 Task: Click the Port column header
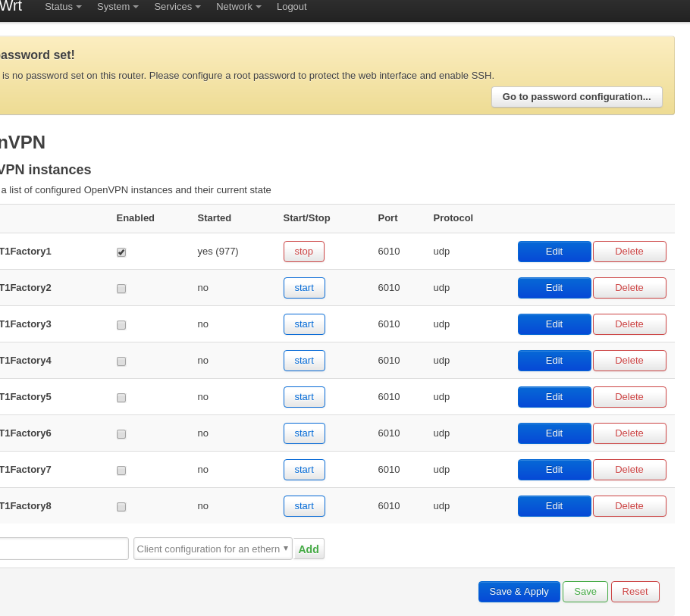point(387,218)
